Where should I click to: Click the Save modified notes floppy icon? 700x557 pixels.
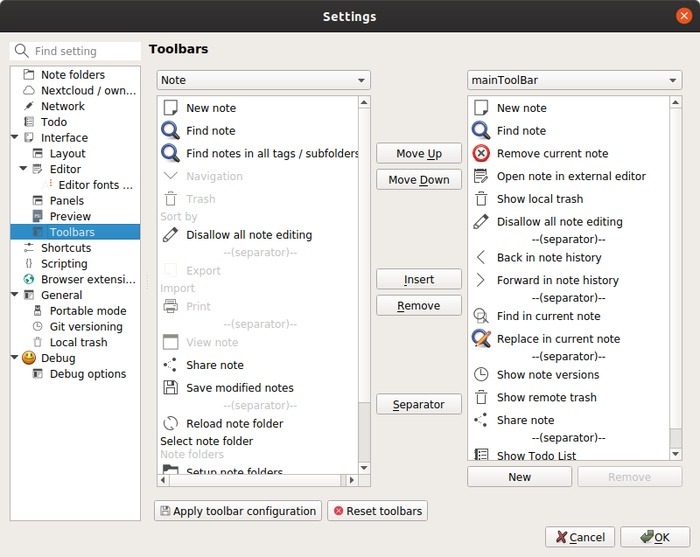coord(170,387)
